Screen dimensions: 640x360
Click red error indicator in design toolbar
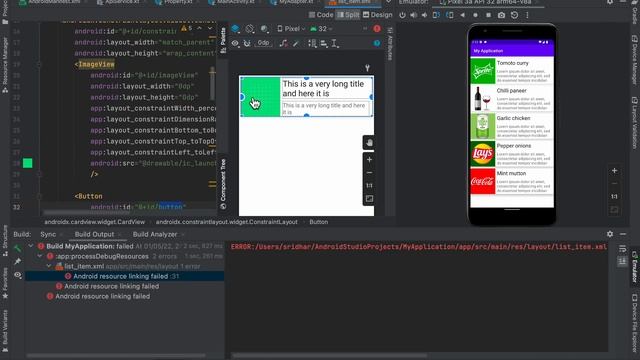point(377,29)
